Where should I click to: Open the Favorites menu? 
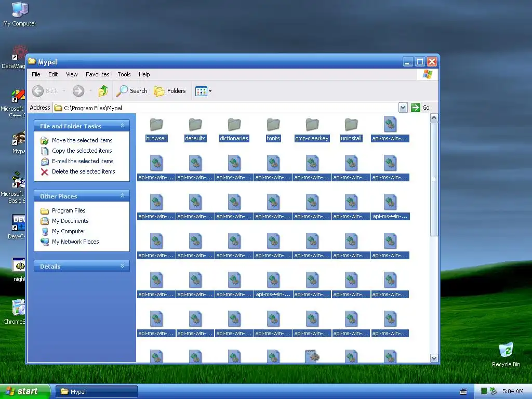coord(97,74)
